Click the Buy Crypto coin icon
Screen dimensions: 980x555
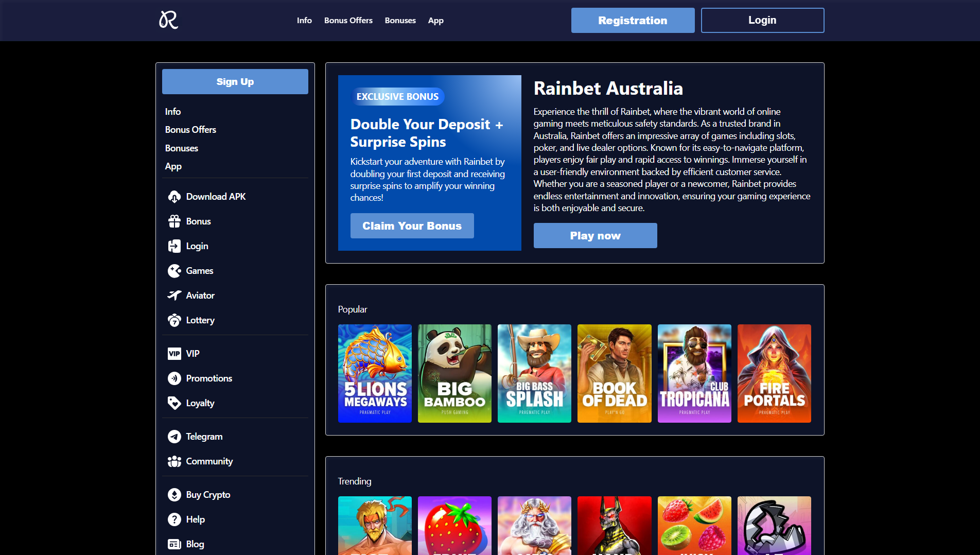pyautogui.click(x=174, y=495)
